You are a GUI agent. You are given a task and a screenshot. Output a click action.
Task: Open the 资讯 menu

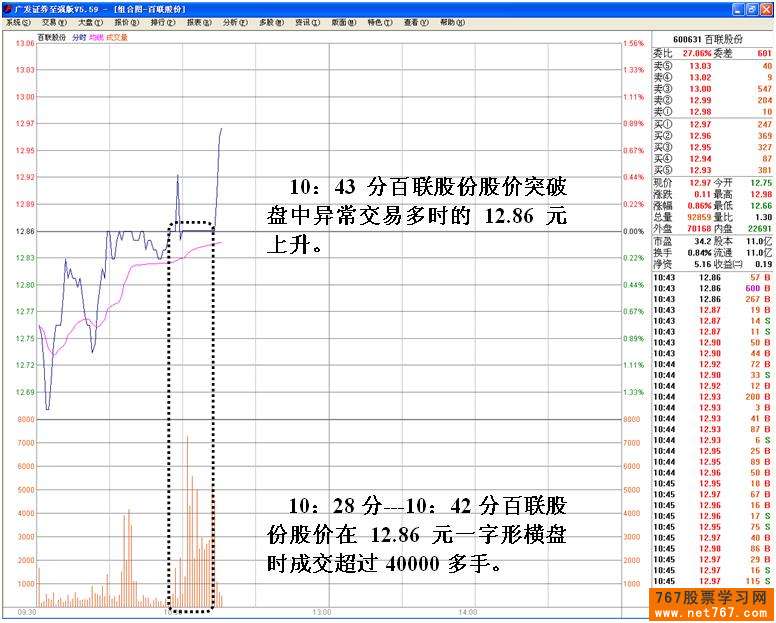307,23
